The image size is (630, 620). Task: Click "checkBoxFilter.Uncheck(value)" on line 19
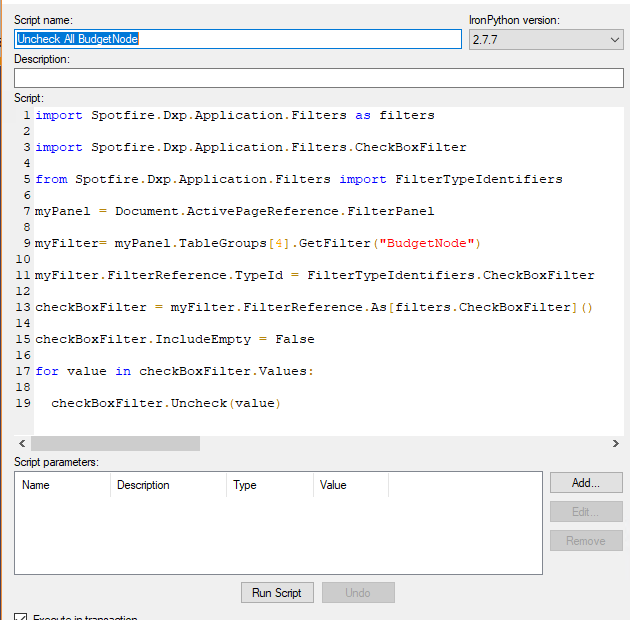(x=166, y=403)
